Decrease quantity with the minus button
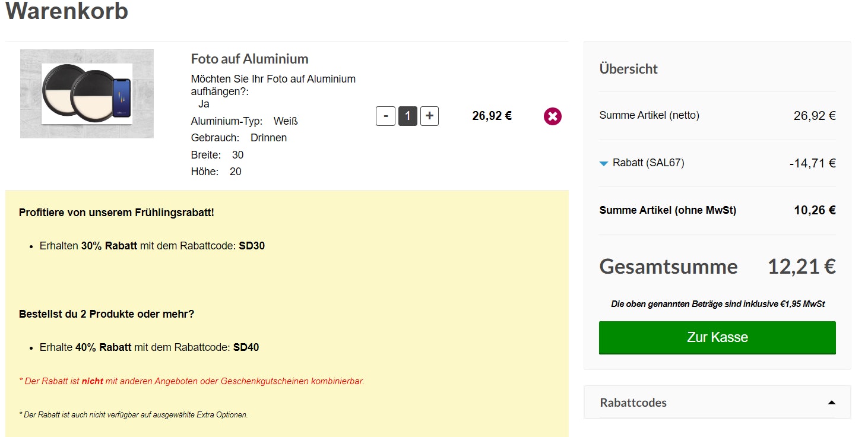This screenshot has width=868, height=437. [x=385, y=116]
